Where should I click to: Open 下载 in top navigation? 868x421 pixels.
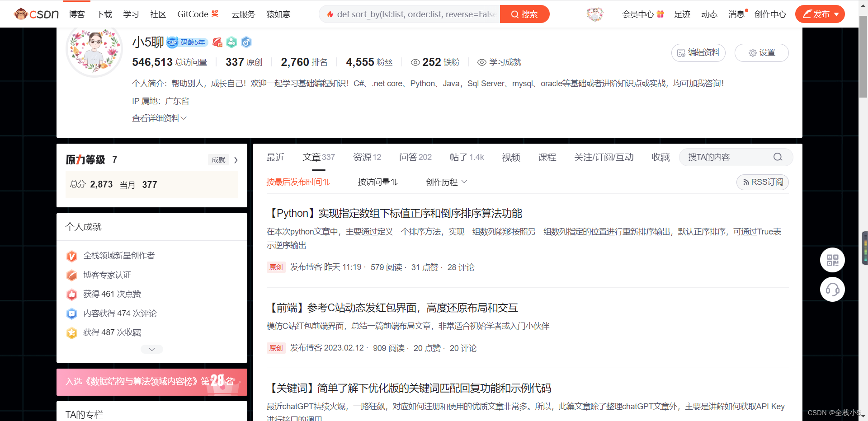coord(104,14)
